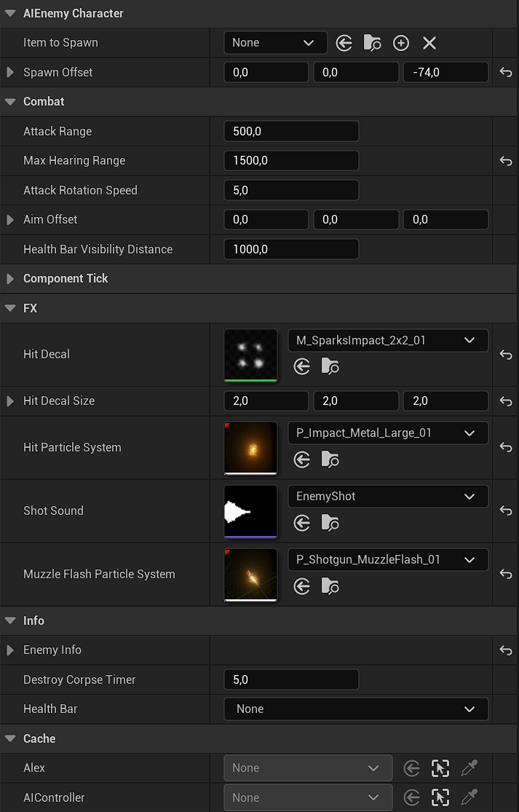The height and width of the screenshot is (812, 519).
Task: Expand the Component Tick section
Action: click(10, 279)
